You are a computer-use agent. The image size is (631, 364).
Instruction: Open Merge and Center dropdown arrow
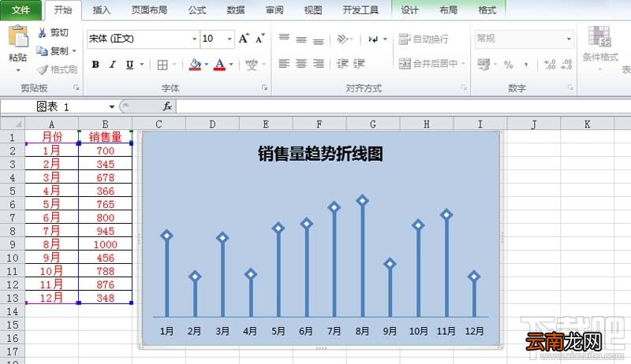pyautogui.click(x=463, y=64)
